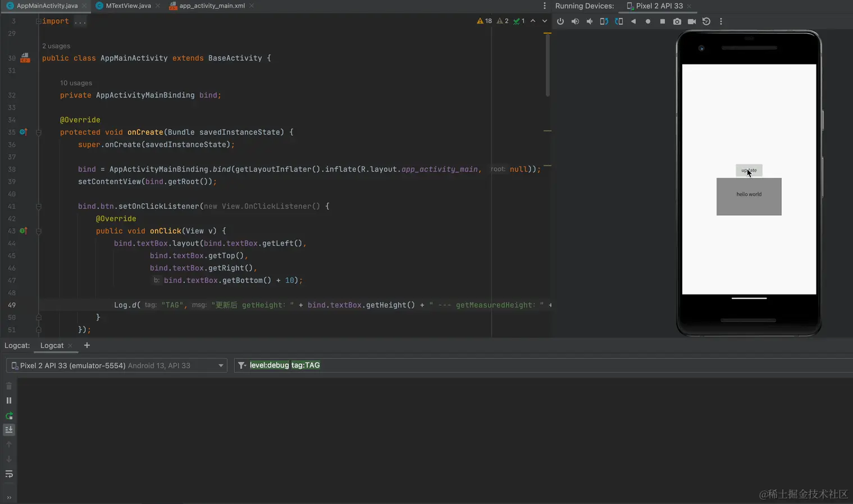Click the '10 usages' hint above bind field
This screenshot has height=504, width=853.
(76, 83)
